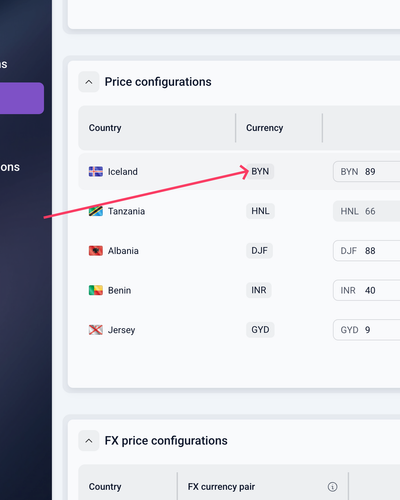This screenshot has height=500, width=400.
Task: Select the HNL currency tag
Action: (260, 211)
